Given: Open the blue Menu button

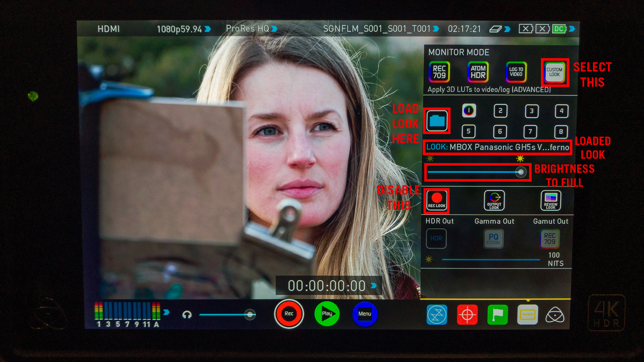Looking at the screenshot, I should coord(365,314).
